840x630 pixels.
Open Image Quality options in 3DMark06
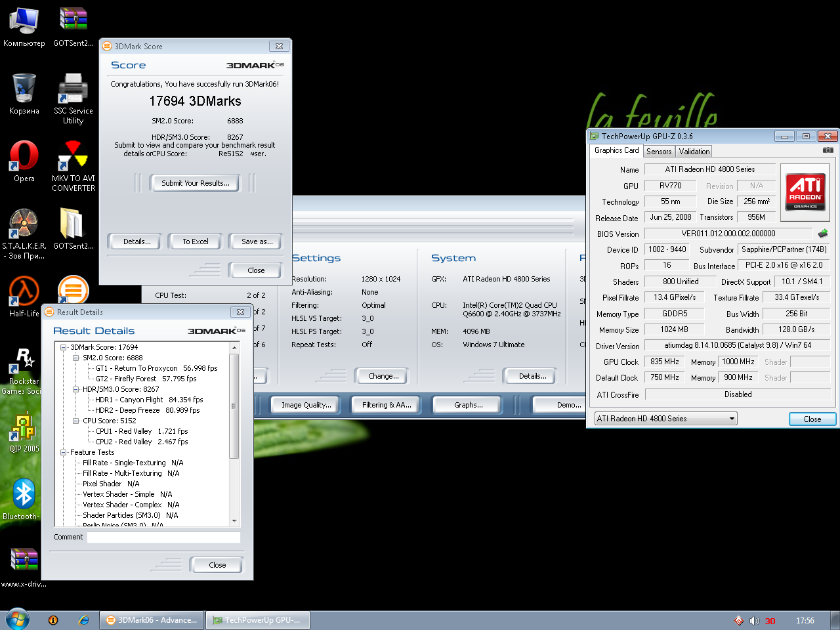click(306, 405)
